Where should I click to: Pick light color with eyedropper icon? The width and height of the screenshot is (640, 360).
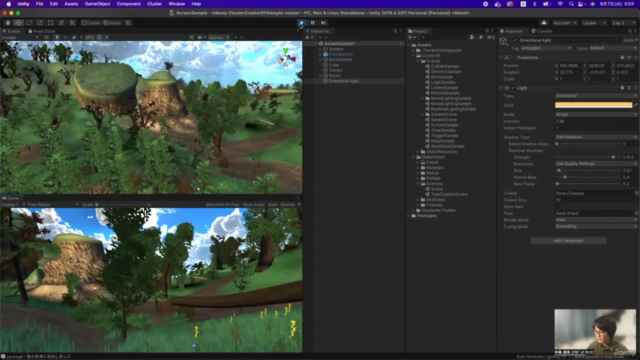point(636,105)
